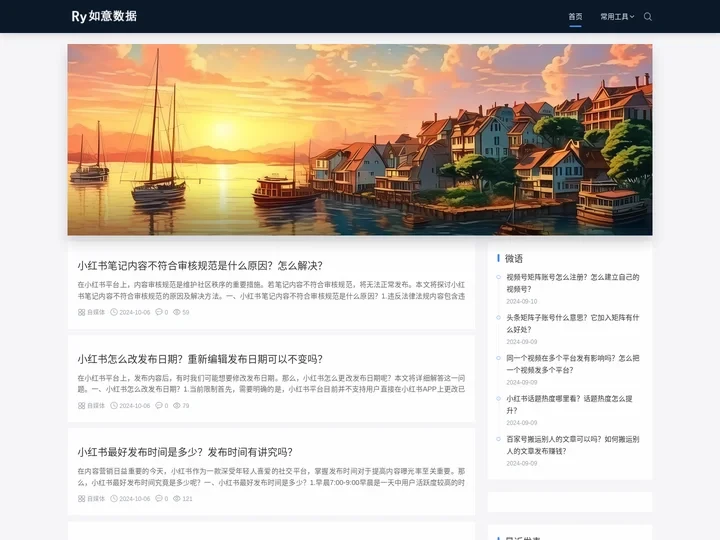Click excerpt text of 改发布日期 article
Image resolution: width=720 pixels, height=540 pixels.
[271, 383]
